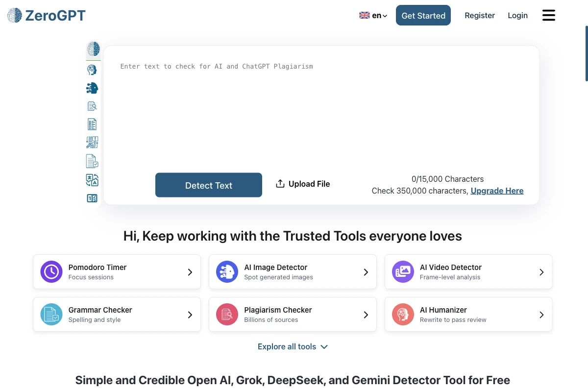Click Upload File
The width and height of the screenshot is (588, 392).
click(303, 184)
